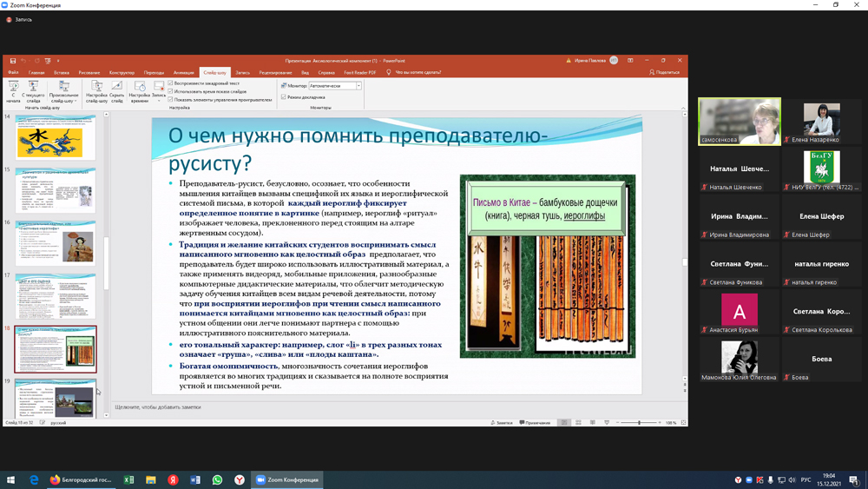
Task: Click the Hide Slide (Скрыть слайд) icon
Action: click(x=116, y=91)
